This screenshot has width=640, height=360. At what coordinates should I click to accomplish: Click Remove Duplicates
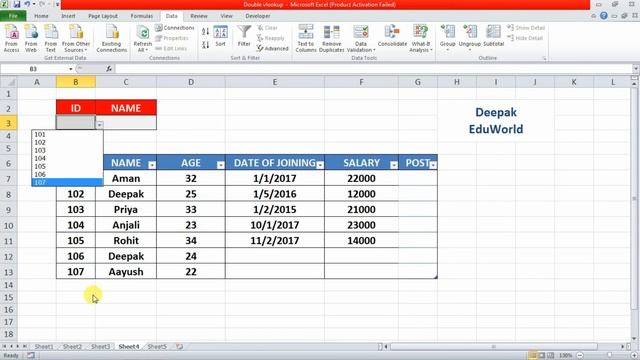(331, 38)
